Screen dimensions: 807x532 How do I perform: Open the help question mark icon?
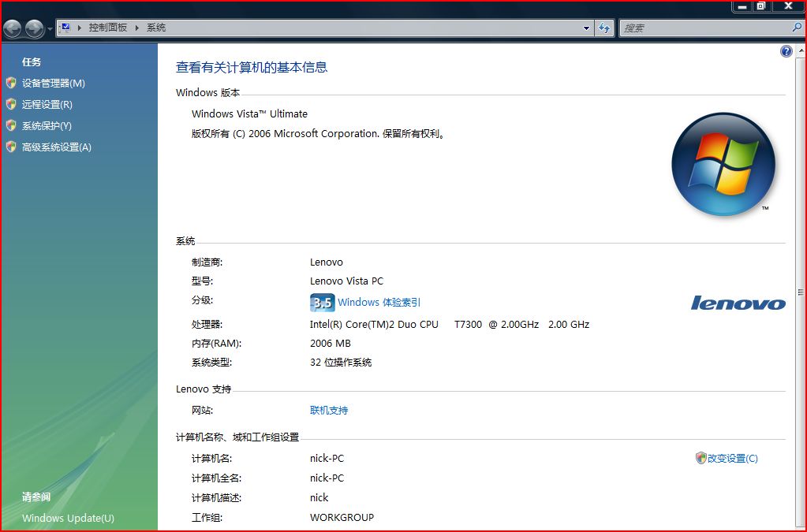[786, 52]
